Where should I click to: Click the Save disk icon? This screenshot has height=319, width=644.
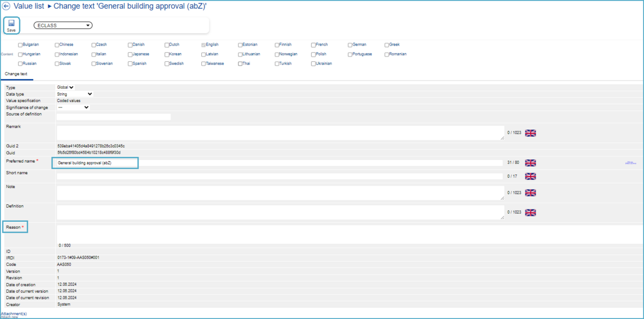coord(11,23)
